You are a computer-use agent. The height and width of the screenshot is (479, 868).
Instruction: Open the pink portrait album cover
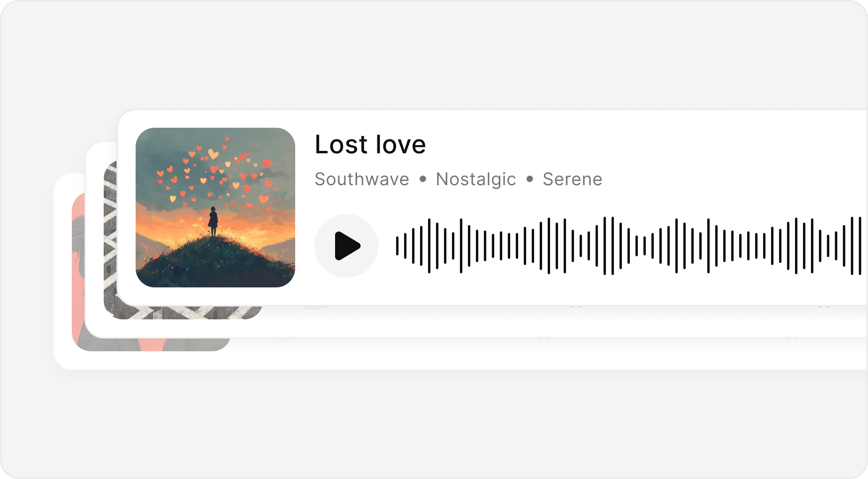coord(78,271)
